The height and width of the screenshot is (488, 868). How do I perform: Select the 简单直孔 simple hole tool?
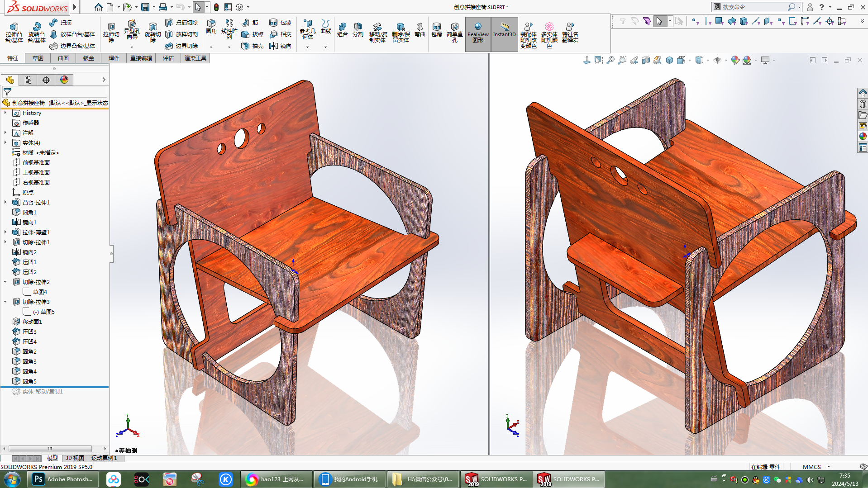point(455,32)
